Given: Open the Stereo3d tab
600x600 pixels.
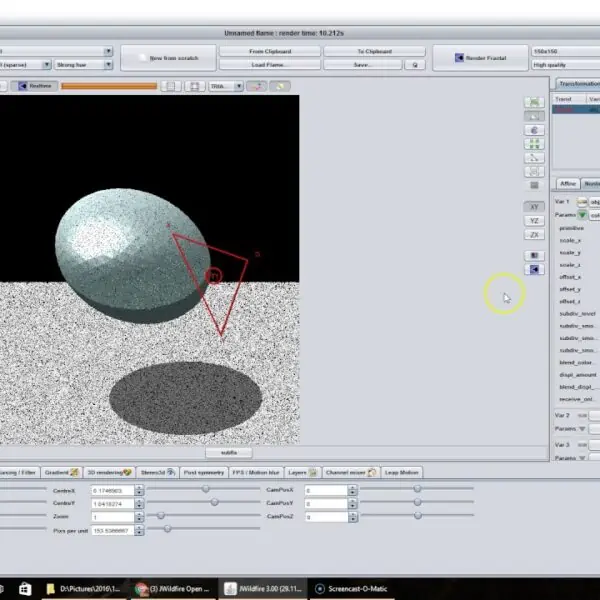Looking at the screenshot, I should coord(158,473).
